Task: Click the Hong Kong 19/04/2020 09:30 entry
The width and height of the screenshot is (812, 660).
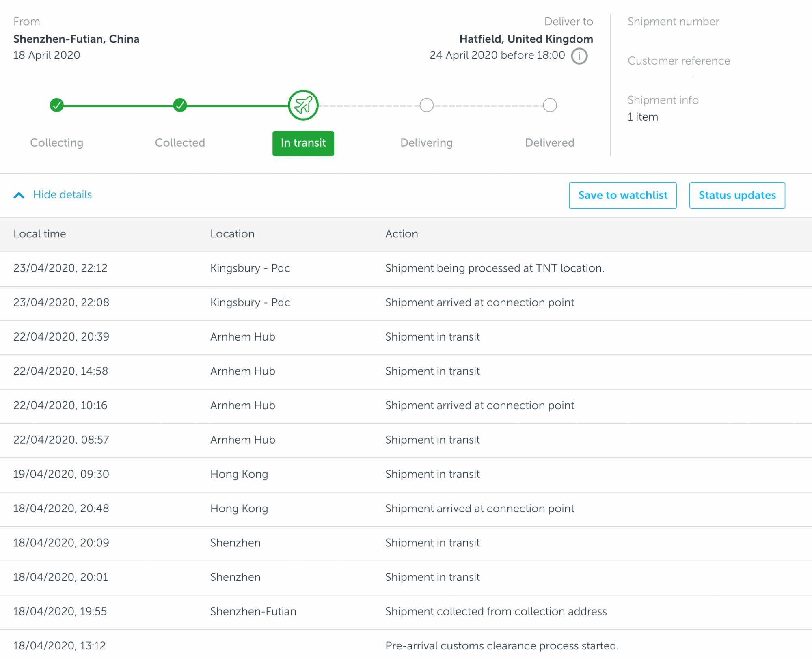Action: 239,474
